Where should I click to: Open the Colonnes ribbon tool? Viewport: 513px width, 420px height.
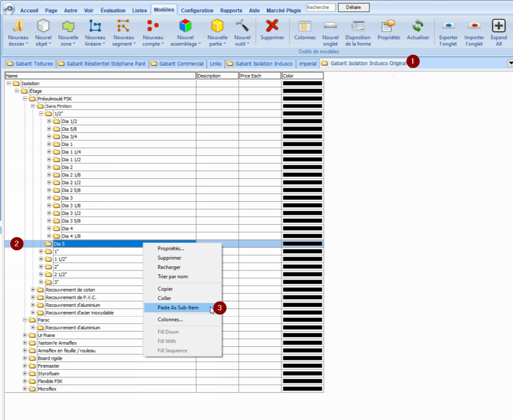[305, 26]
